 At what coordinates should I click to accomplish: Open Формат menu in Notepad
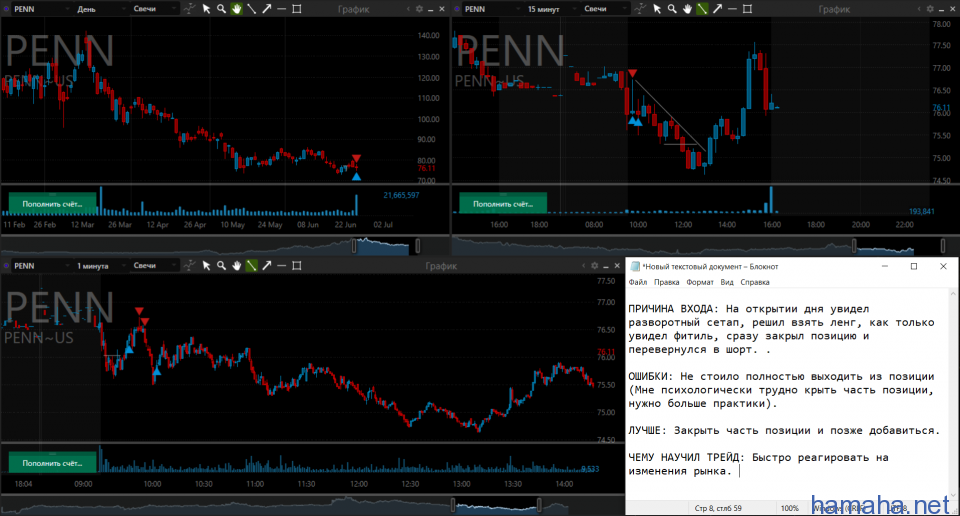point(700,282)
